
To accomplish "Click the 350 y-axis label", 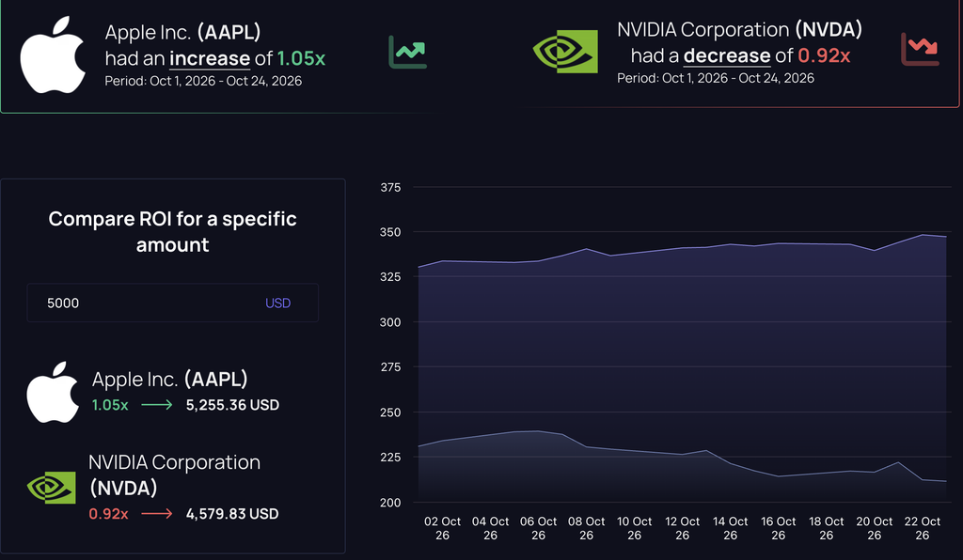I will (390, 232).
